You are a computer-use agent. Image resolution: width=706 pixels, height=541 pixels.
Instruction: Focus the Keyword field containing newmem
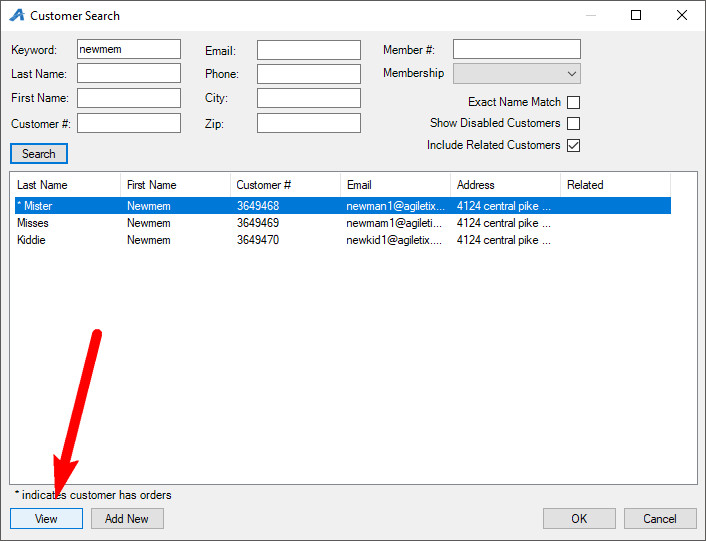click(x=129, y=49)
